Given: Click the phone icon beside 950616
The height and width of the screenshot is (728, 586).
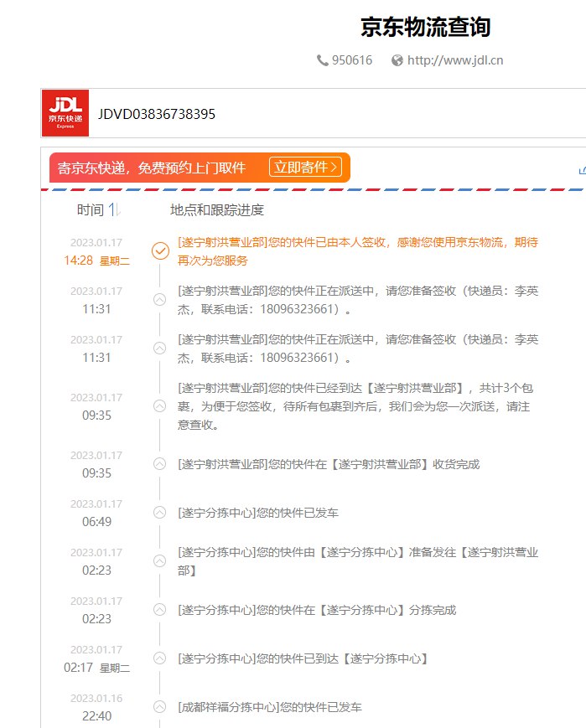Looking at the screenshot, I should (323, 60).
